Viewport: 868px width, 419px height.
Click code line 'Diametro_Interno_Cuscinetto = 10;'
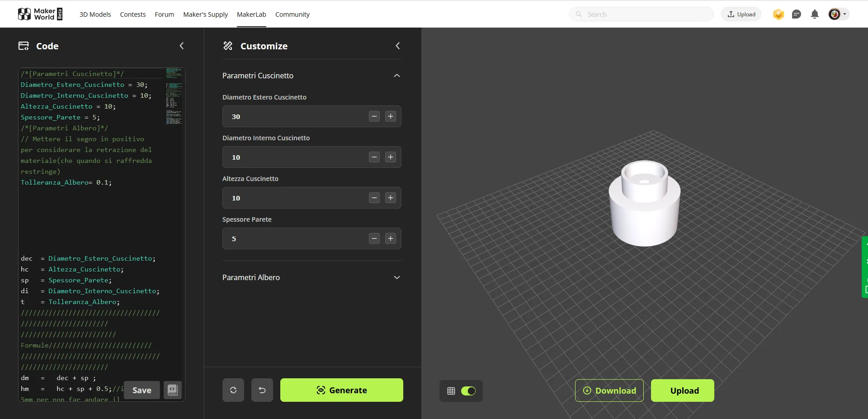[x=86, y=95]
